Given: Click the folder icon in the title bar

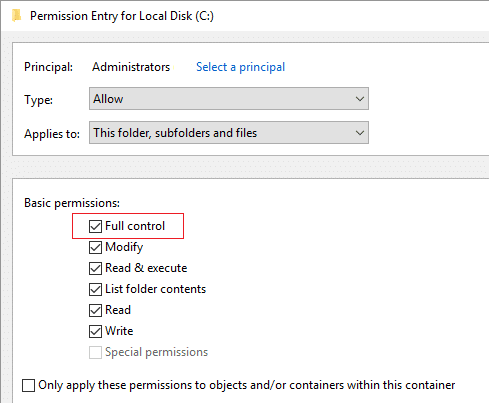Looking at the screenshot, I should (16, 16).
